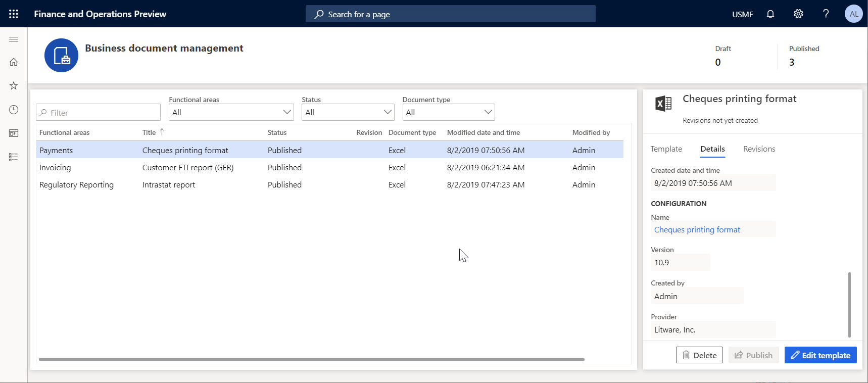Screen dimensions: 868x383
Task: Click the Published status in the Invoicing row
Action: click(x=284, y=167)
